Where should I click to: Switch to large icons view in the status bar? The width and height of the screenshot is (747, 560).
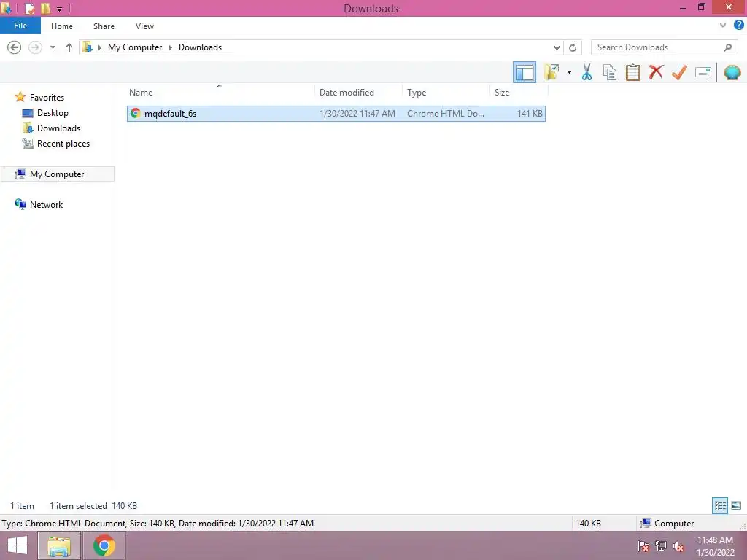click(736, 505)
